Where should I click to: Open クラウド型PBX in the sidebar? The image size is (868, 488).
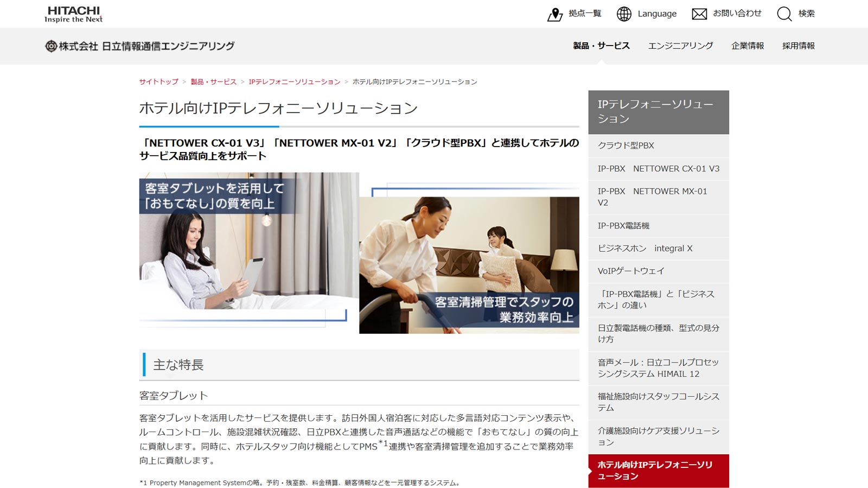[x=658, y=145]
